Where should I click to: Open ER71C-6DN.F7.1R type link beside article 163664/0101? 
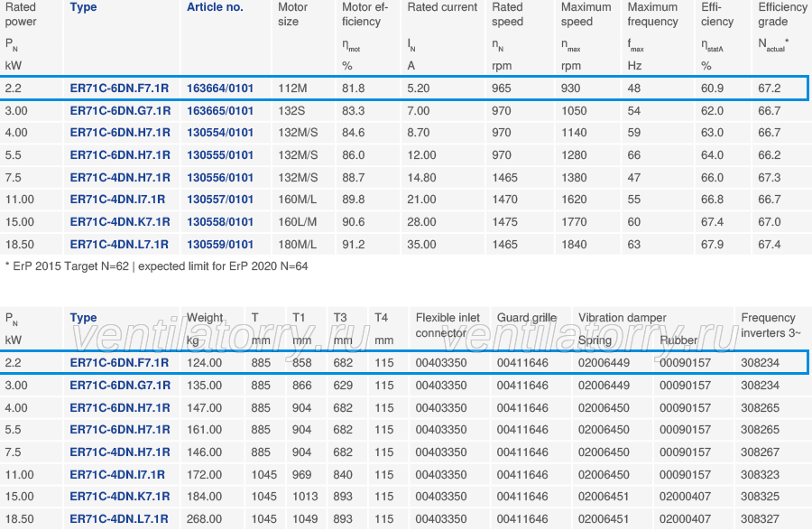pos(119,88)
